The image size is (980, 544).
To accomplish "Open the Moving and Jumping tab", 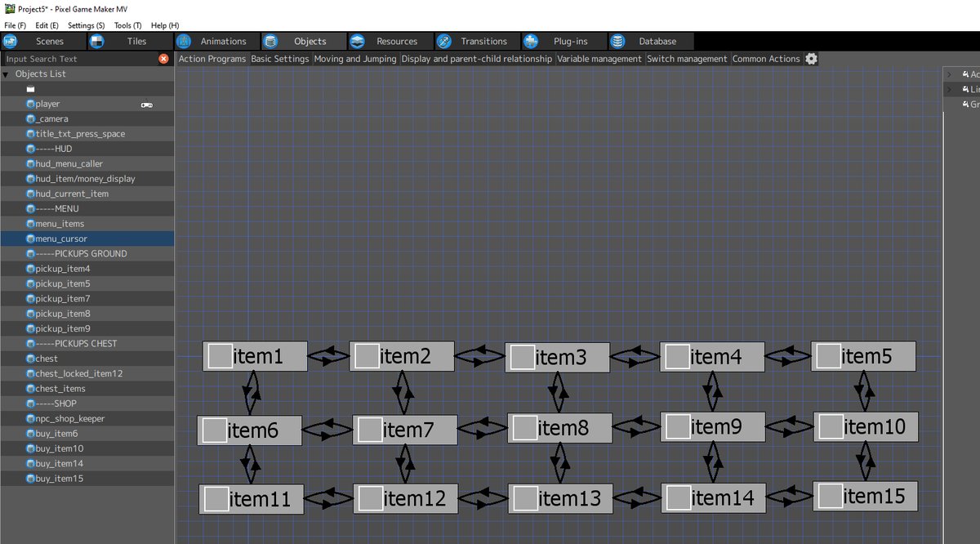I will [x=354, y=58].
